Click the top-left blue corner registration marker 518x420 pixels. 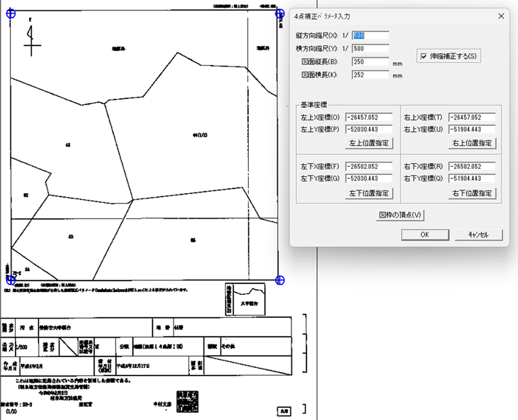point(10,14)
